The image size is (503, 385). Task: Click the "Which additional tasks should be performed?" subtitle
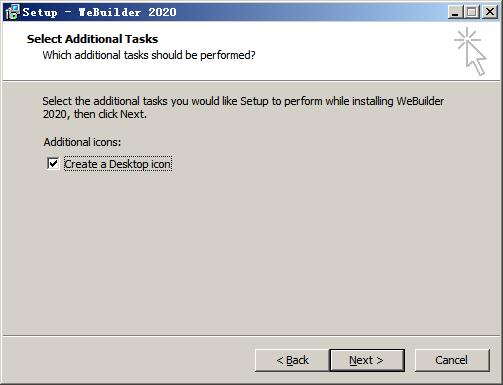[149, 55]
